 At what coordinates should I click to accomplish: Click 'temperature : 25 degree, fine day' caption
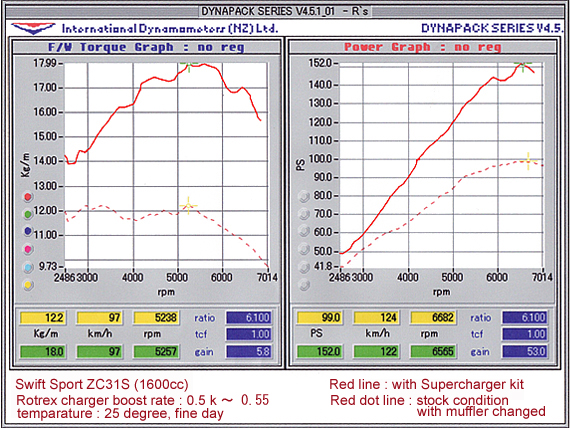click(x=120, y=413)
